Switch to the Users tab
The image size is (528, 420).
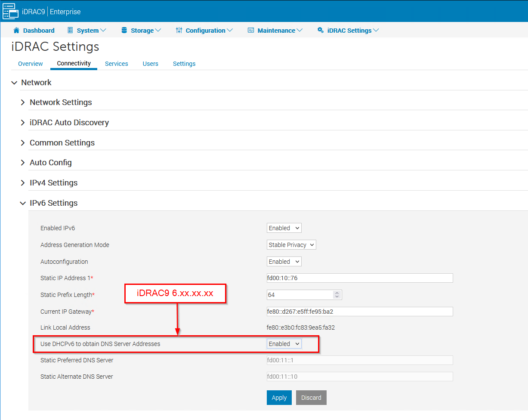click(x=150, y=63)
